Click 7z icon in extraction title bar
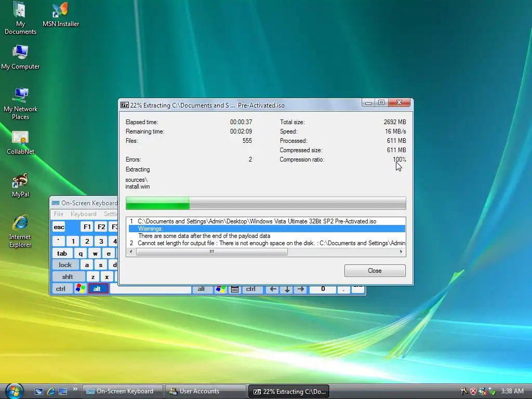Image resolution: width=532 pixels, height=399 pixels. coord(125,105)
